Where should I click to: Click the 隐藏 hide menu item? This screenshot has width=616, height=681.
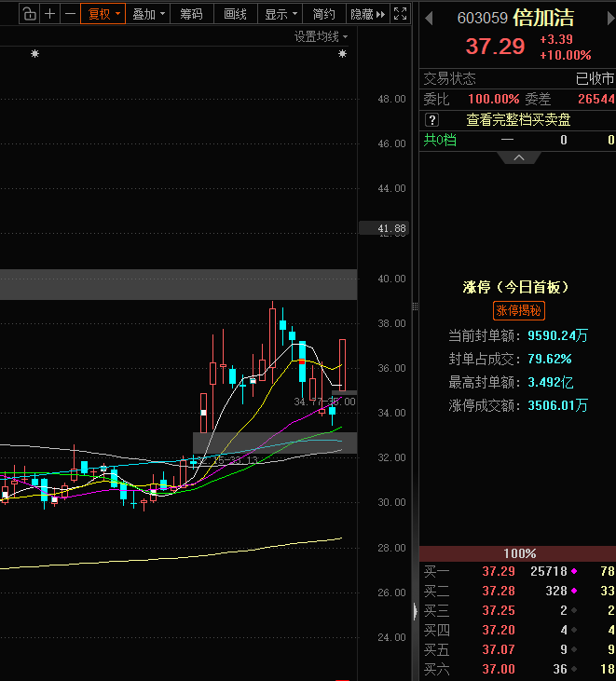pos(366,14)
